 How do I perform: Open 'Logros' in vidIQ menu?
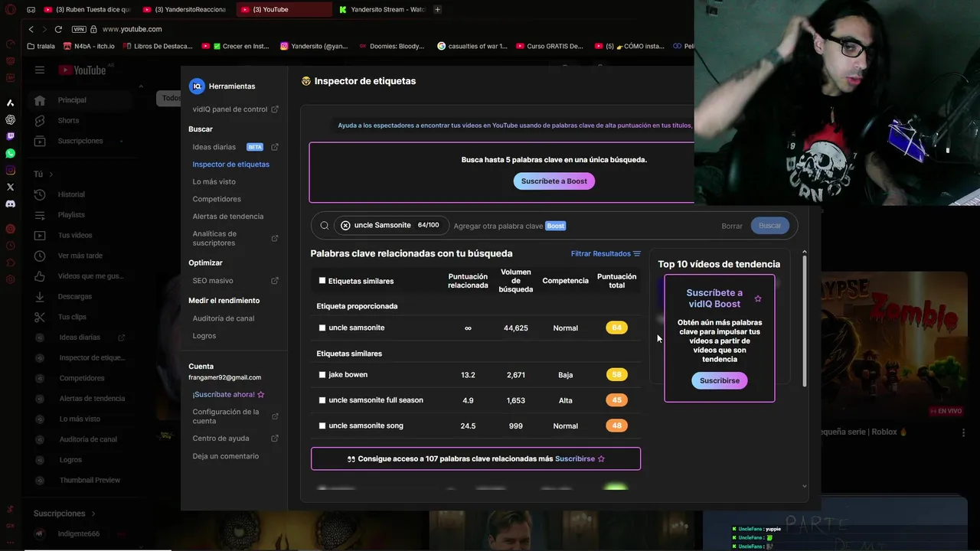(x=204, y=336)
